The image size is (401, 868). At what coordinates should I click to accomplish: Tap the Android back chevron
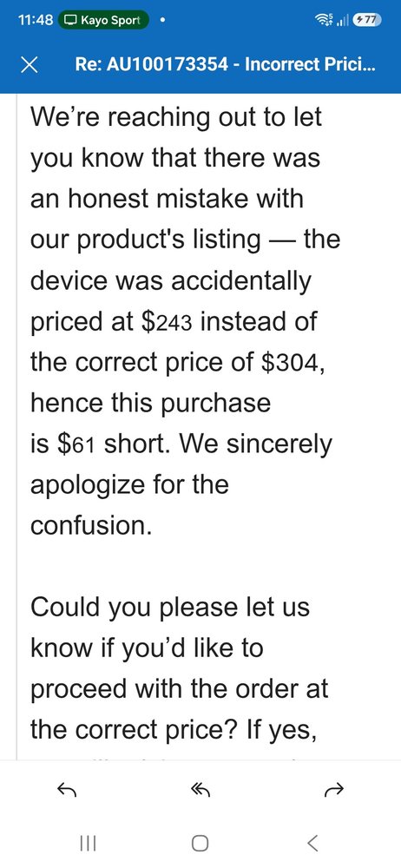(x=312, y=843)
